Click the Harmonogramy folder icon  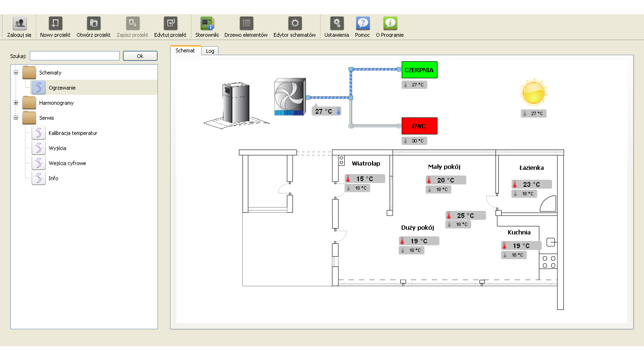coord(29,103)
